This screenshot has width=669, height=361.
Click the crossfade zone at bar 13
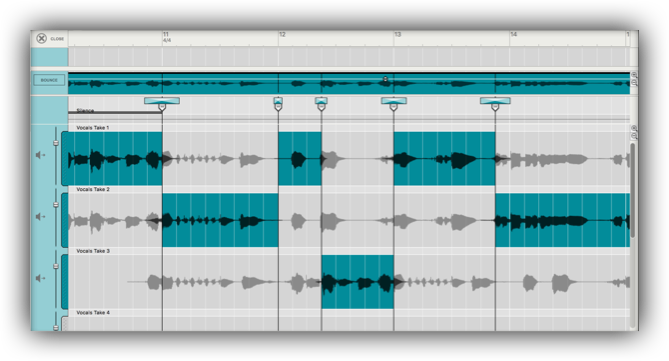394,101
